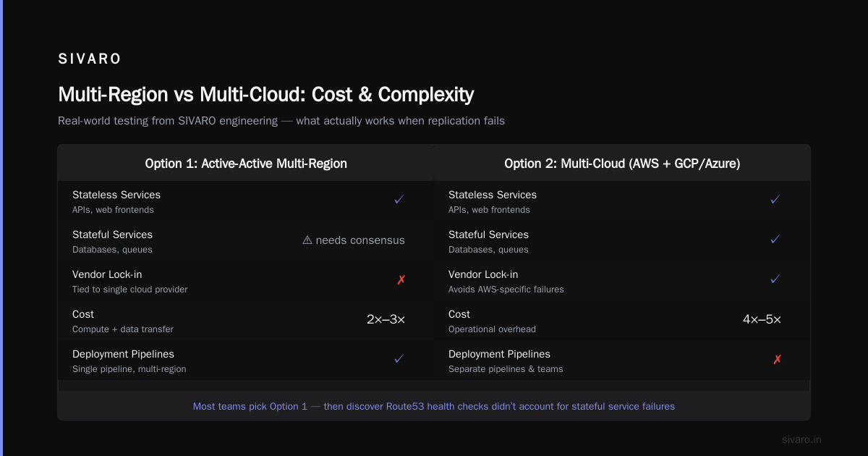Image resolution: width=868 pixels, height=456 pixels.
Task: Click the warning icon beside needs consensus
Action: (x=307, y=240)
